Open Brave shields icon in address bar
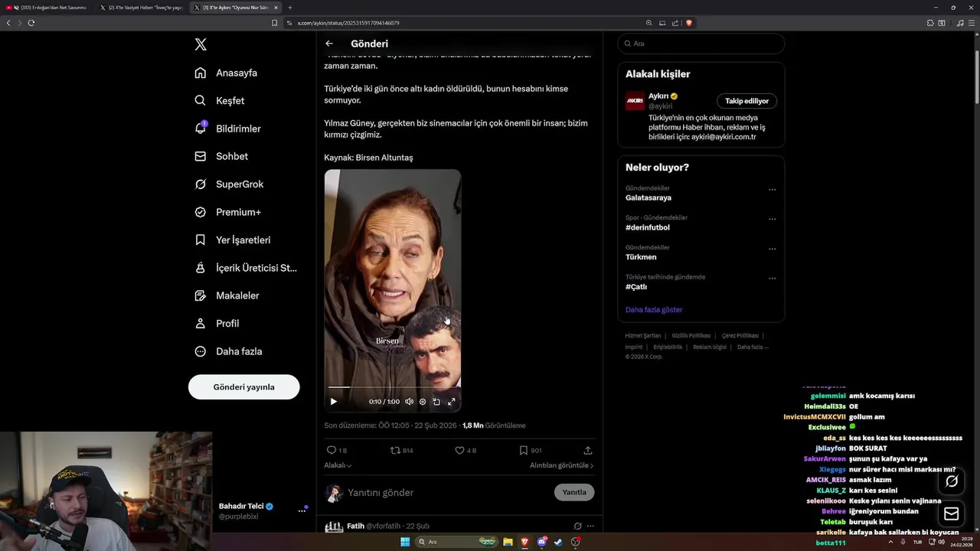Image resolution: width=980 pixels, height=551 pixels. (x=688, y=23)
